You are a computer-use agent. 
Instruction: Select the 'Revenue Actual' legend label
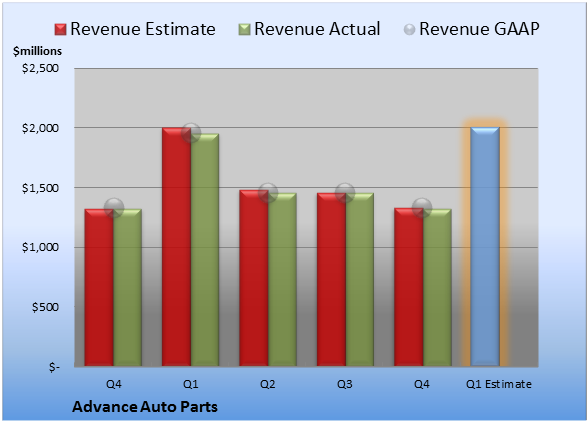tap(317, 29)
